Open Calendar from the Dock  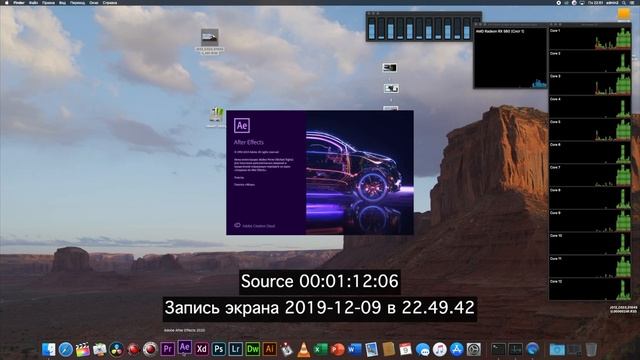pos(405,349)
